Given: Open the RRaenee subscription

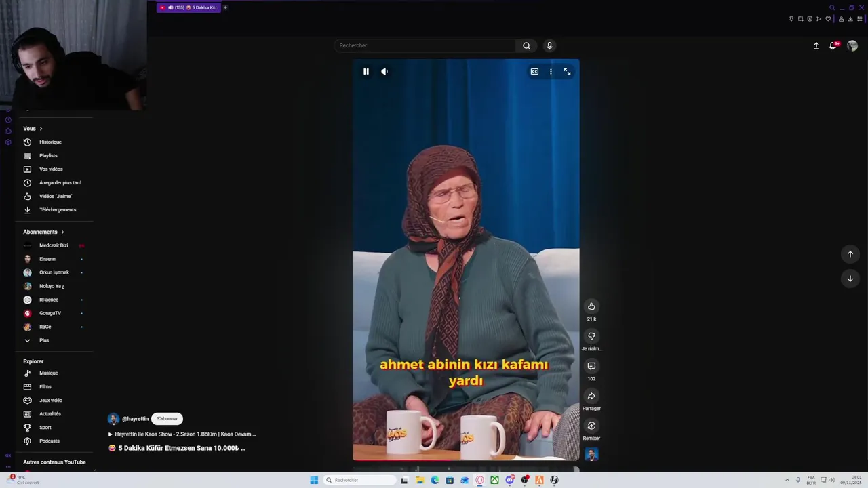Looking at the screenshot, I should pyautogui.click(x=49, y=300).
